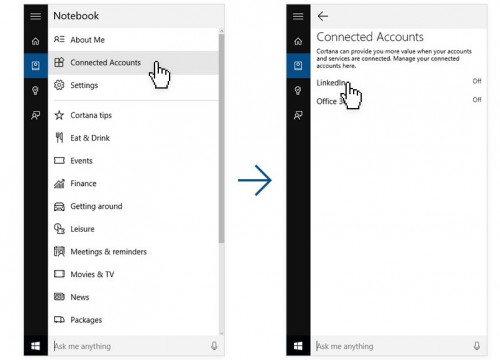The image size is (500, 360).
Task: Open Connected Accounts entry in Notebook
Action: (x=133, y=62)
